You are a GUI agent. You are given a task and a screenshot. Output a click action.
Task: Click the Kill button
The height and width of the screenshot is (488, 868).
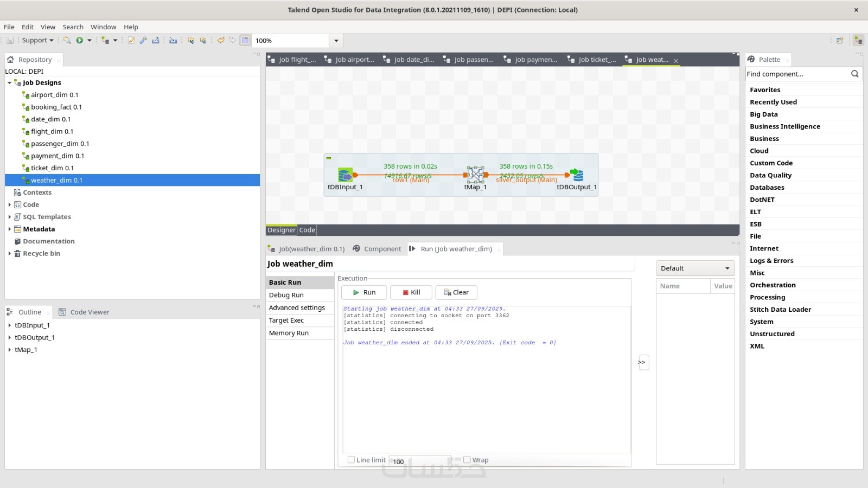411,292
